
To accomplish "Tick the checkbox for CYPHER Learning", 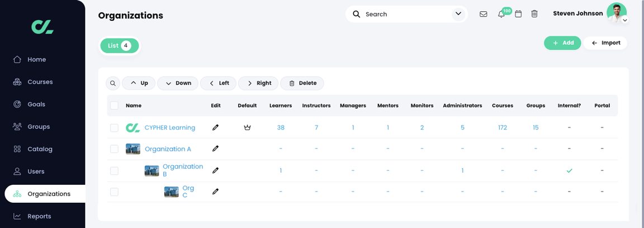I will pos(114,128).
